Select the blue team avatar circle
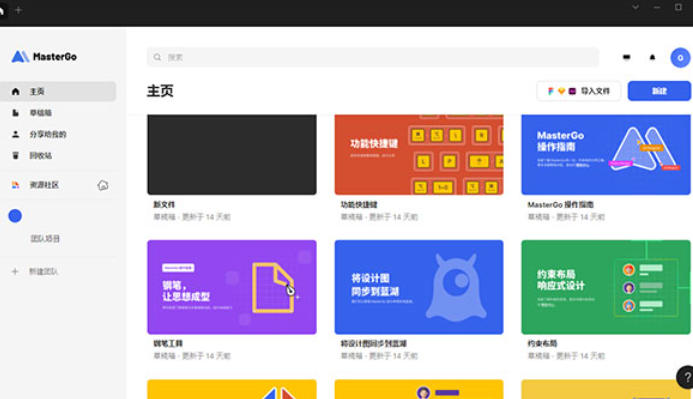 coord(15,216)
